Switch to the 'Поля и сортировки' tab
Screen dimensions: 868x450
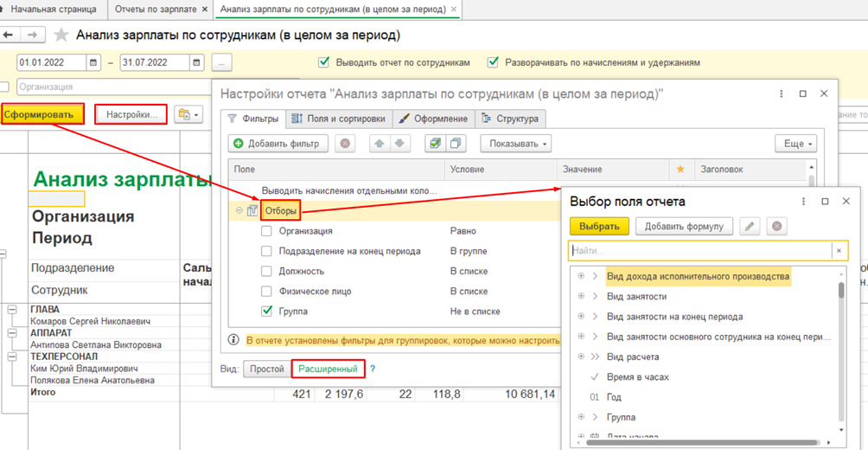(x=339, y=119)
